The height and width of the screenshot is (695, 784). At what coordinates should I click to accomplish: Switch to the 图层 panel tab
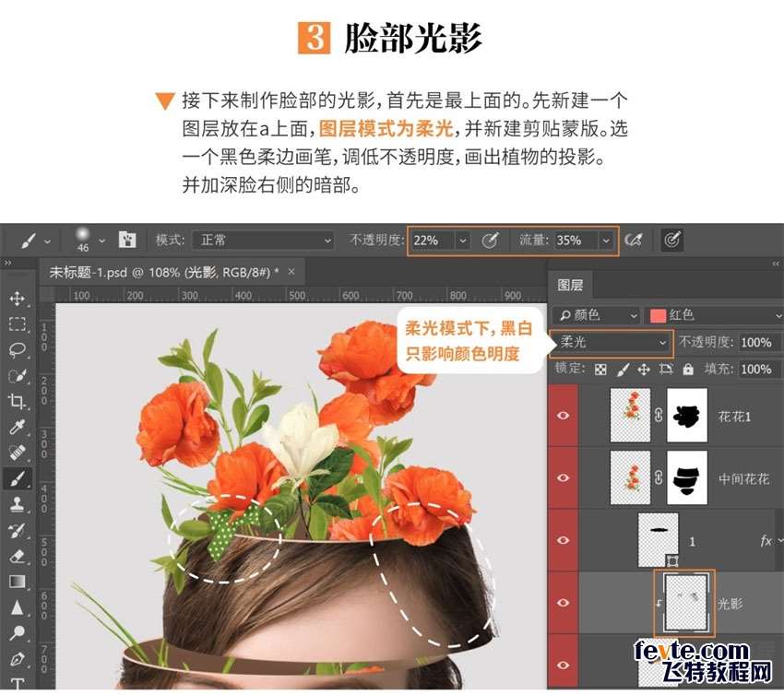coord(570,286)
